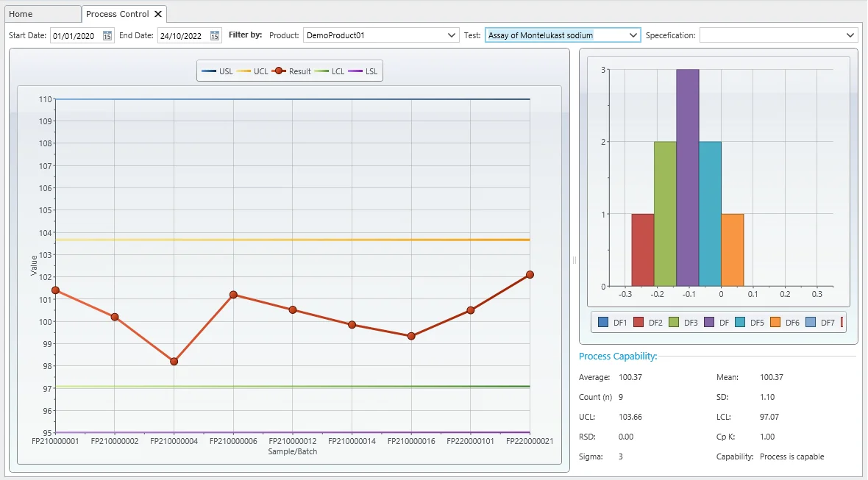Open the End Date calendar picker
The width and height of the screenshot is (868, 480).
click(215, 35)
